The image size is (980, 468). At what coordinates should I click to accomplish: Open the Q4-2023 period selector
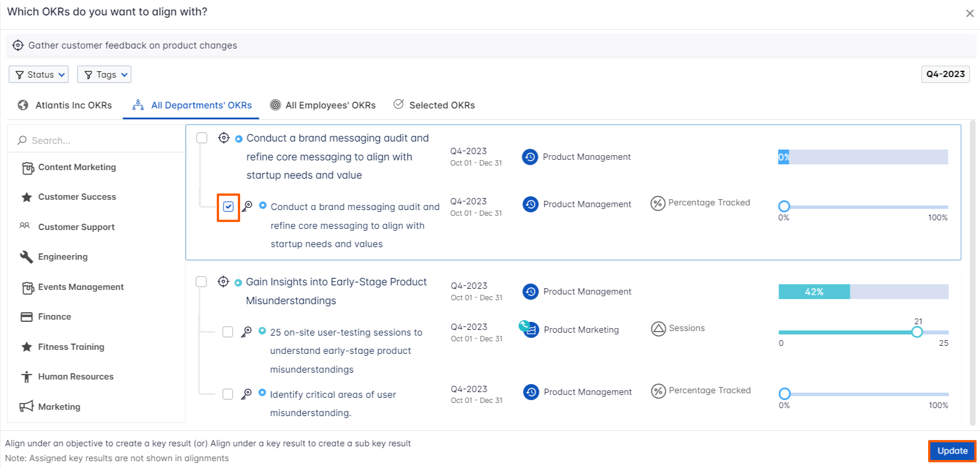pos(945,74)
